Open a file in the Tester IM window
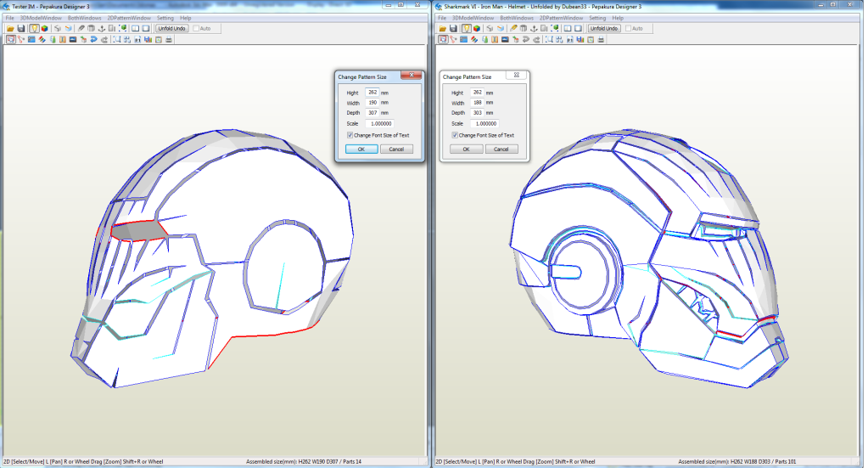This screenshot has height=468, width=868. [x=10, y=28]
